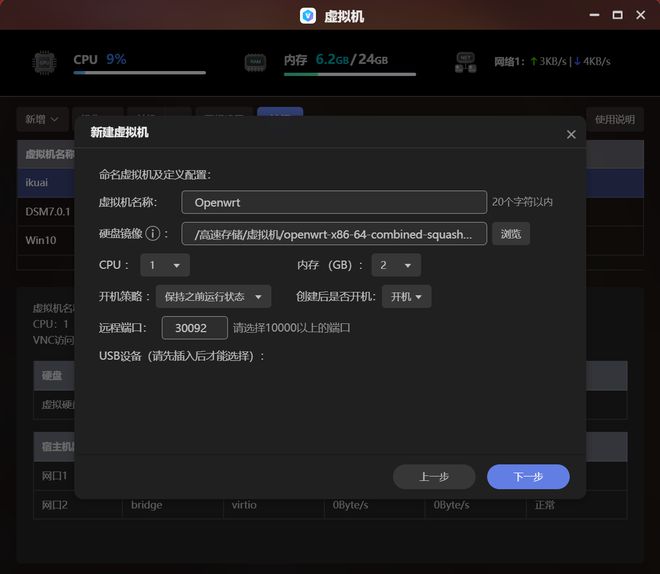The height and width of the screenshot is (574, 660).
Task: Click the 远程端口 field showing 30092
Action: click(x=194, y=328)
